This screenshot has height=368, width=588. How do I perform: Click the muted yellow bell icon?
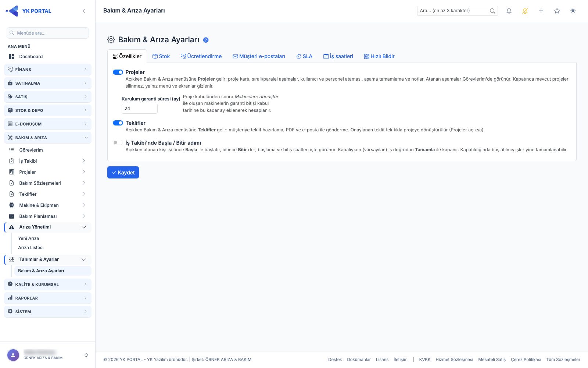coord(525,11)
